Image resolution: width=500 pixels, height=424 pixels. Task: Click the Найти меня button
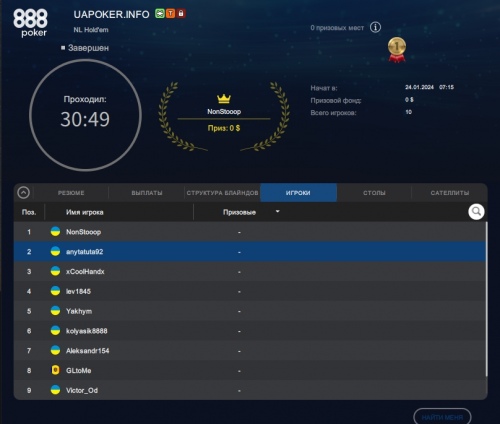442,417
